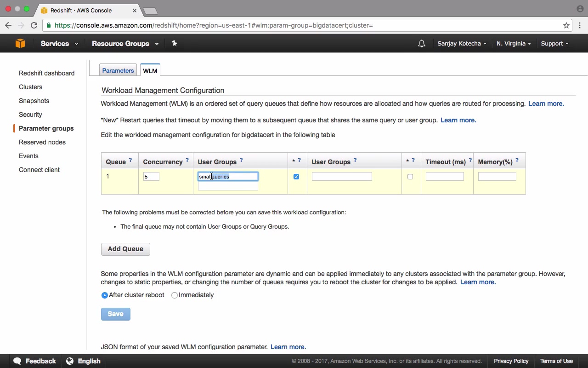Click the empty User Groups field left of Timeout
Screen dimensions: 588x368
342,177
